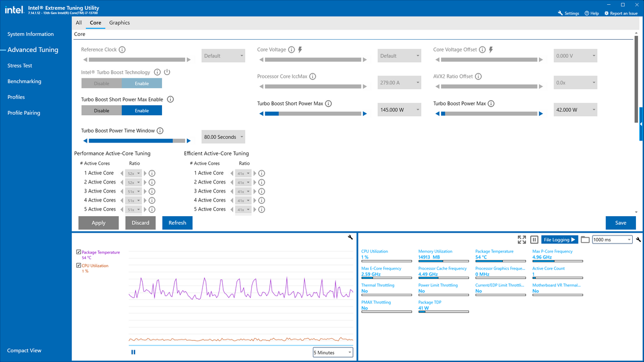The image size is (644, 362).
Task: Click the Turbo Boost Power Max slider
Action: [x=489, y=114]
